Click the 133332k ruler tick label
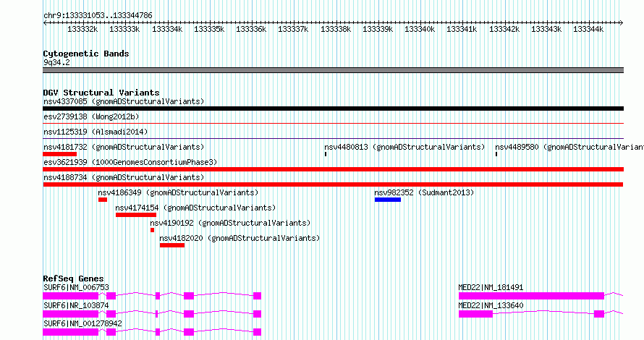 tap(82, 29)
